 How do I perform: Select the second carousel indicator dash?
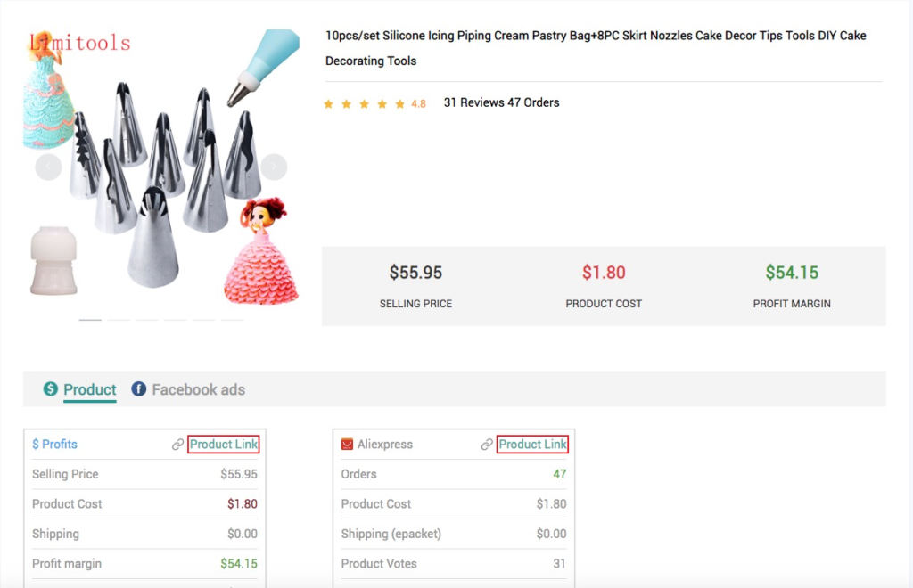119,320
